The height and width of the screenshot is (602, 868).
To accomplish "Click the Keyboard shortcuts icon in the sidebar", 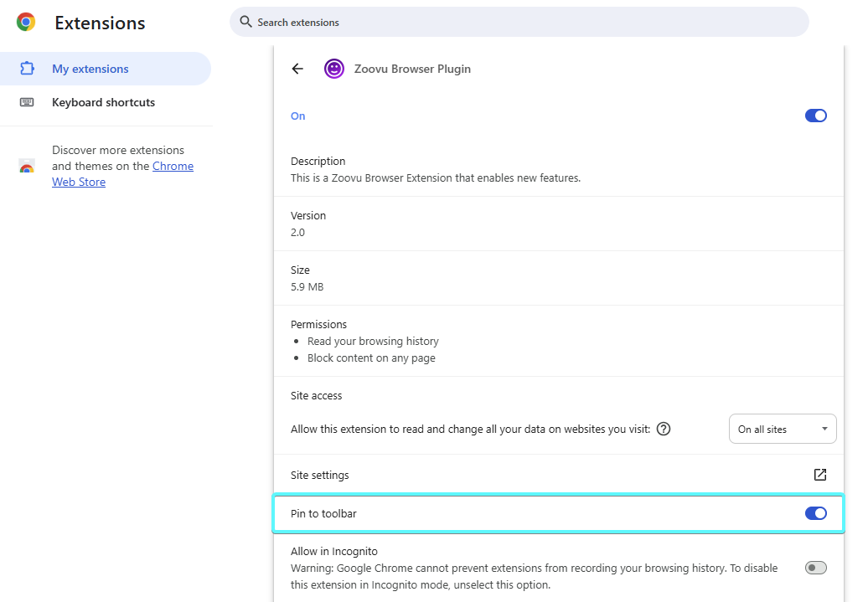I will point(26,101).
